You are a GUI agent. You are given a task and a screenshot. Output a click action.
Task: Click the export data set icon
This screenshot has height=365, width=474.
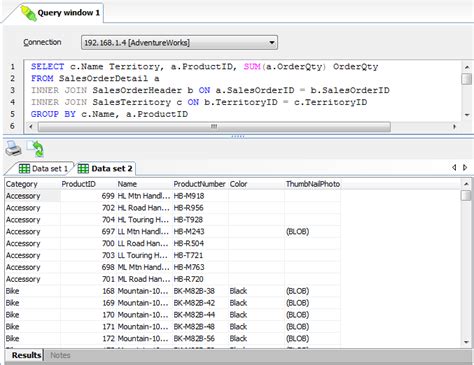[36, 149]
